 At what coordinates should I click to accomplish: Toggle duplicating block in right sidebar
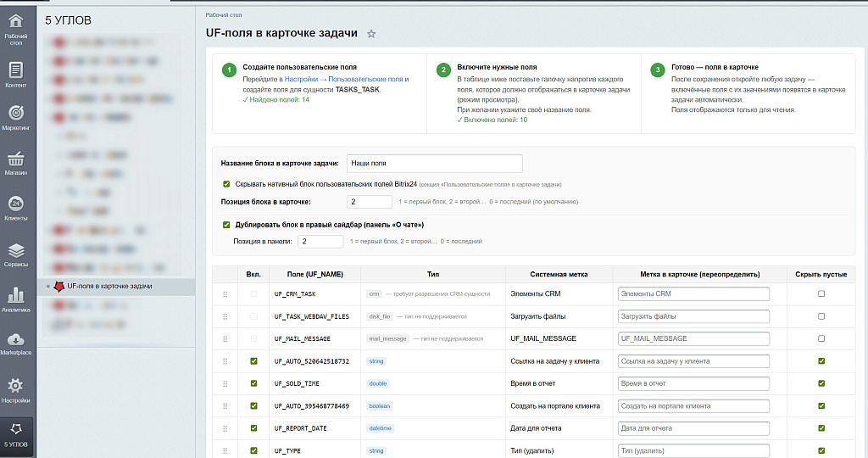click(x=226, y=225)
